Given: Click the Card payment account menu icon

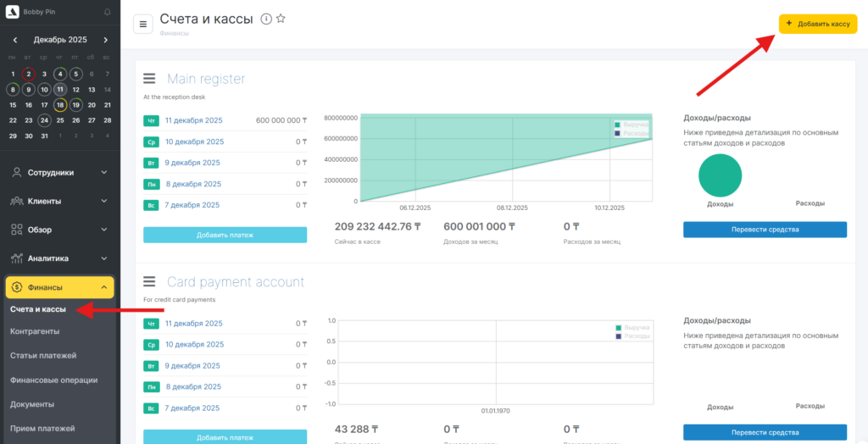Looking at the screenshot, I should point(149,281).
